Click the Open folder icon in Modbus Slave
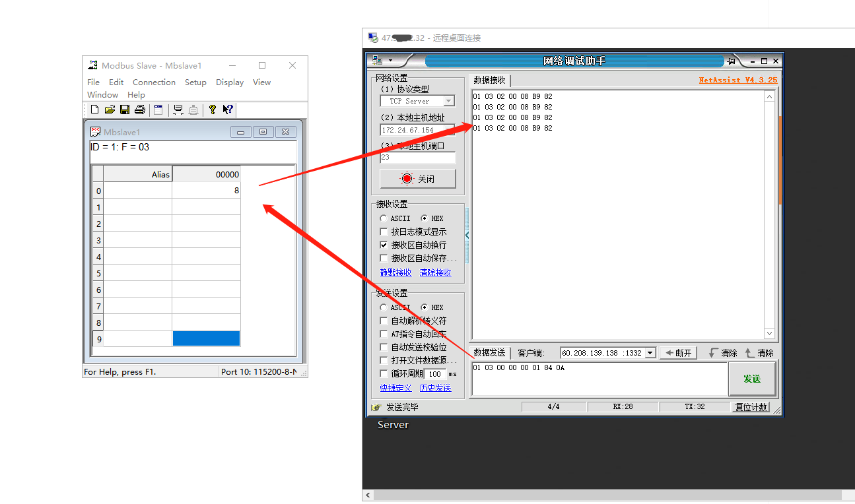Screen dimensions: 855x504 pyautogui.click(x=110, y=110)
